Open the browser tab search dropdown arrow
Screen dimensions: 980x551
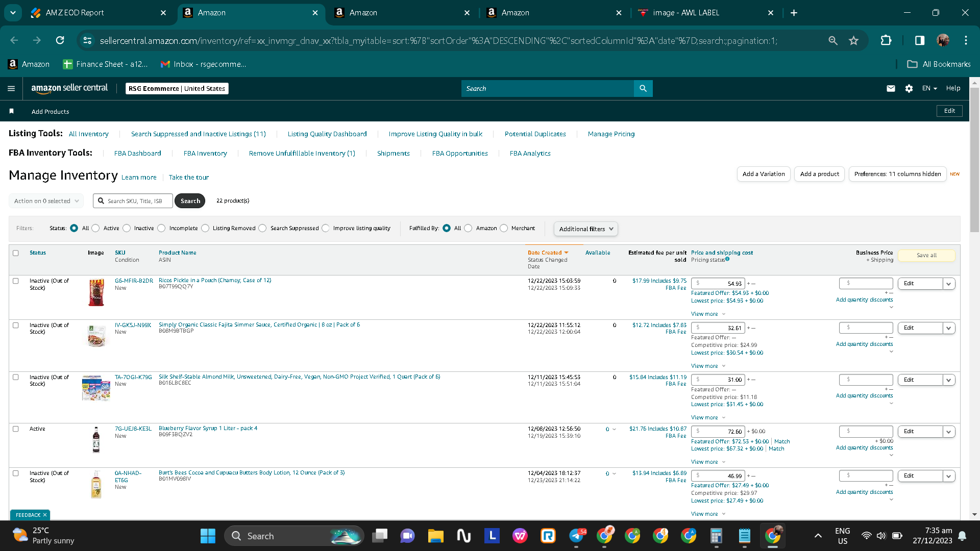13,13
